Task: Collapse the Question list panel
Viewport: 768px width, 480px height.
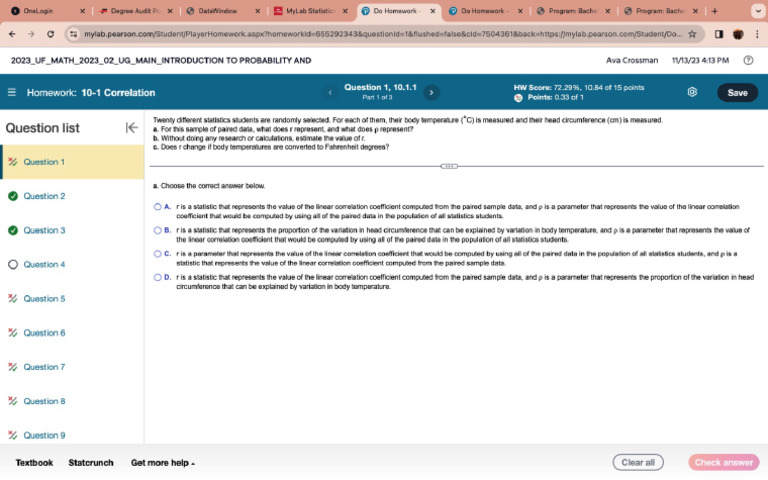Action: coord(131,127)
